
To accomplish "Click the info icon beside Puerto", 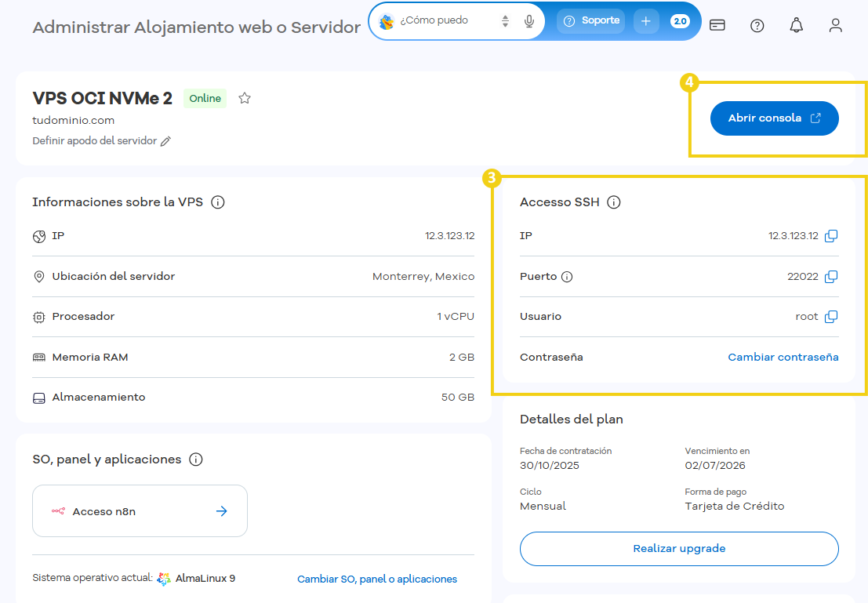I will click(567, 276).
